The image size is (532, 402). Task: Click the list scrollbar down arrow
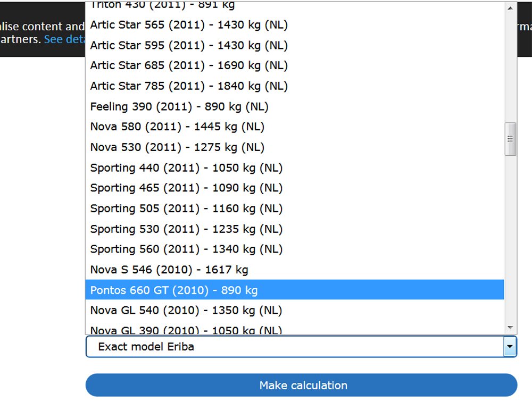510,328
